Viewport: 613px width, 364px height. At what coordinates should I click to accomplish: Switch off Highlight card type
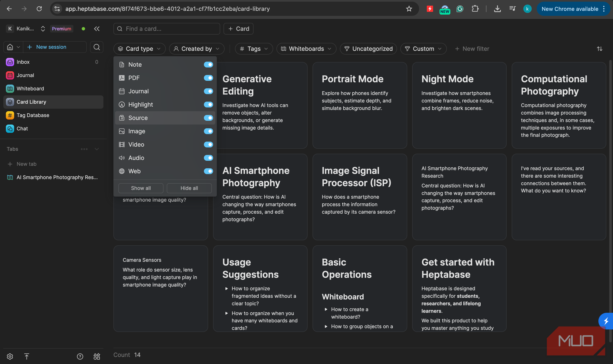208,105
